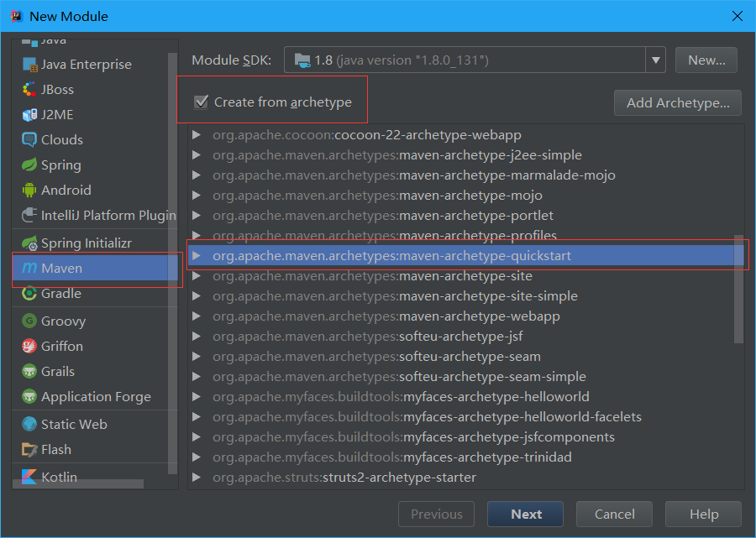Viewport: 756px width, 538px height.
Task: Toggle the Create from archetype checkbox
Action: [201, 102]
